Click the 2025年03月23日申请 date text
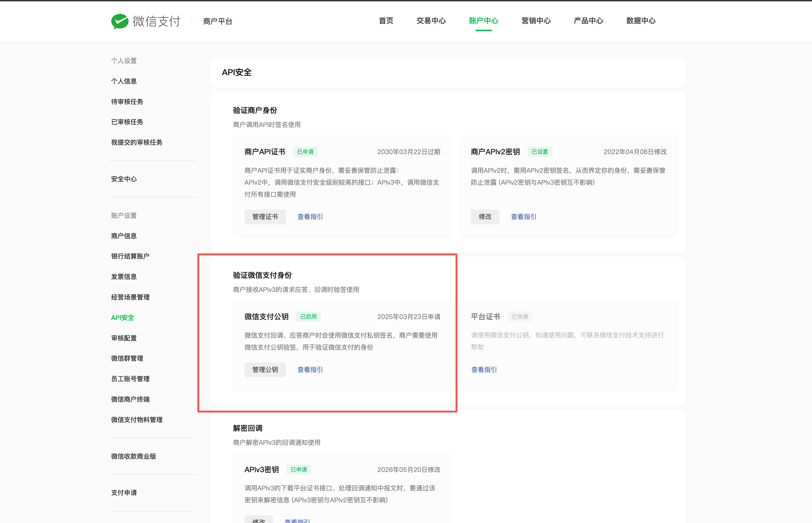 tap(409, 316)
